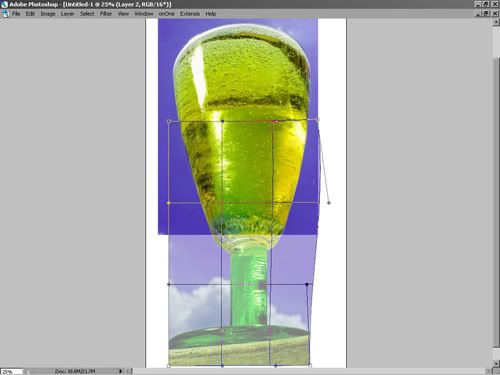Open the Select menu

[x=87, y=14]
